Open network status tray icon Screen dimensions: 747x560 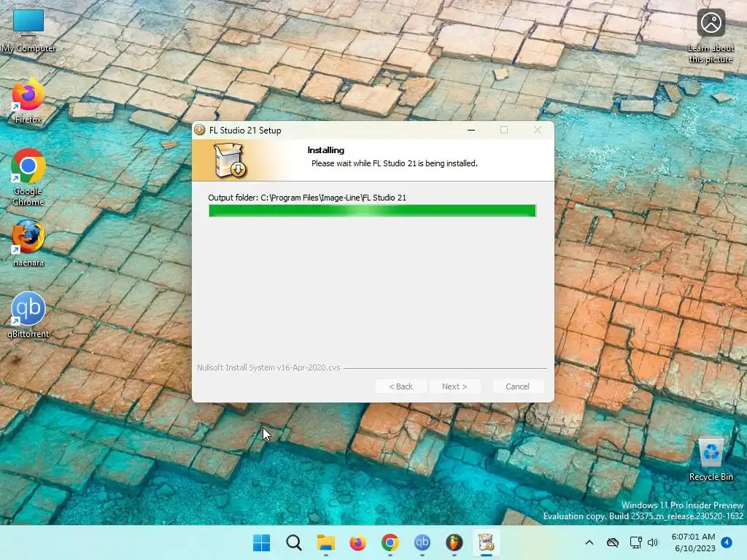point(635,542)
